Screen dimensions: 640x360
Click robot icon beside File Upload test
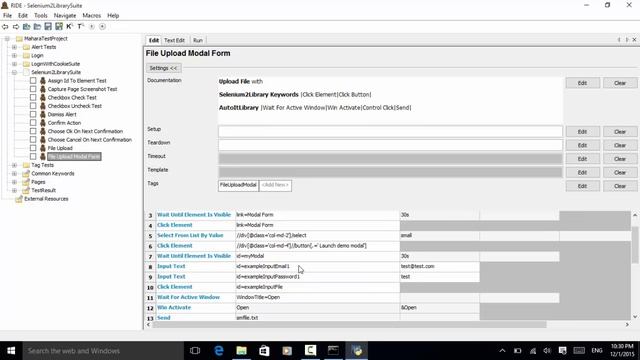[x=43, y=148]
